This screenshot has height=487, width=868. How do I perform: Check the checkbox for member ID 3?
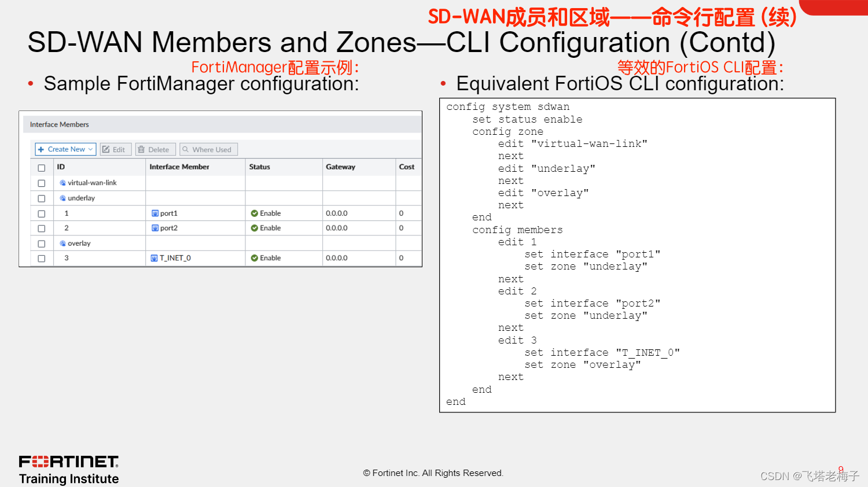41,259
